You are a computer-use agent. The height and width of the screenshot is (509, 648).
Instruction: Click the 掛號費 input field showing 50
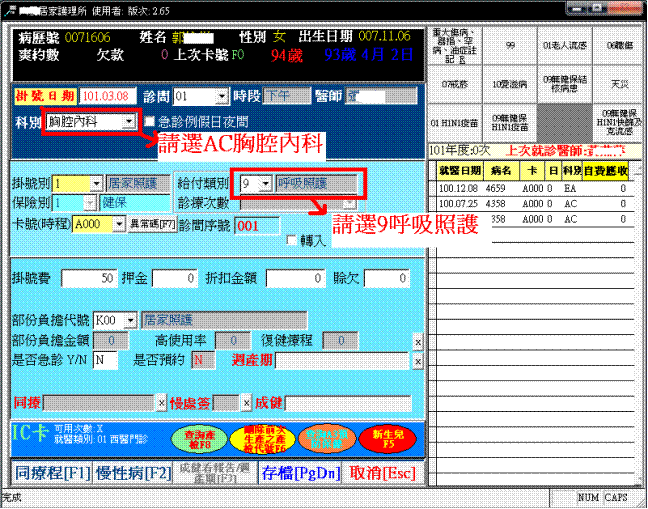(x=91, y=277)
